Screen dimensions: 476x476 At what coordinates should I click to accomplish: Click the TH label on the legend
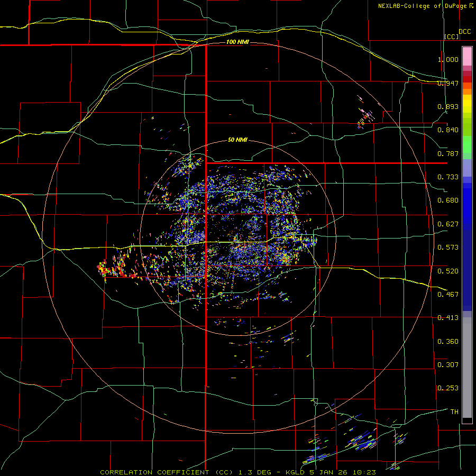[x=454, y=412]
